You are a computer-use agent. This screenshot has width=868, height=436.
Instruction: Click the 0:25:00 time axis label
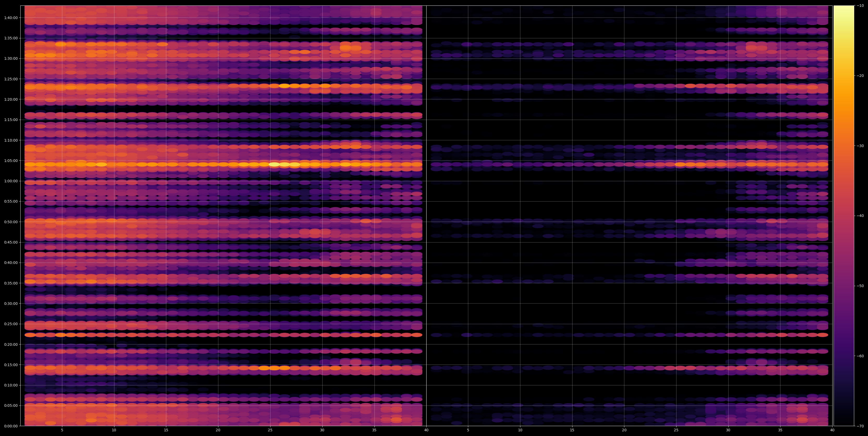tap(11, 324)
